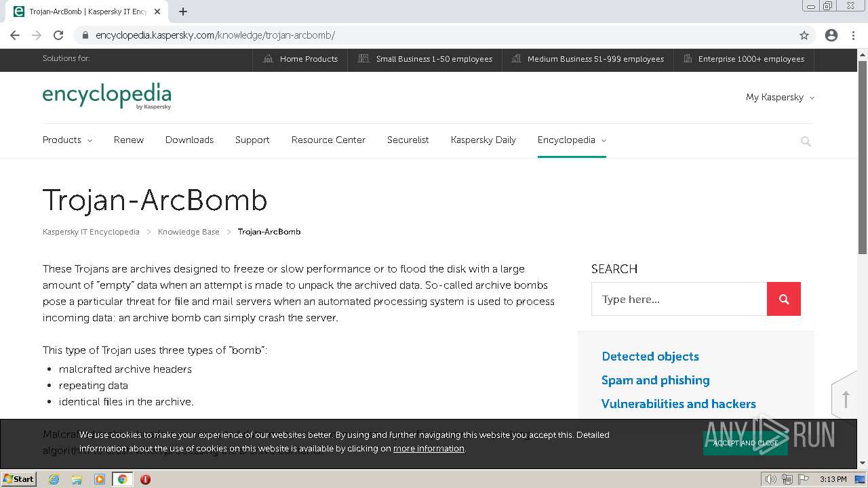Screen dimensions: 868x488
Task: Click the 'repeating data' list item
Action: point(94,386)
